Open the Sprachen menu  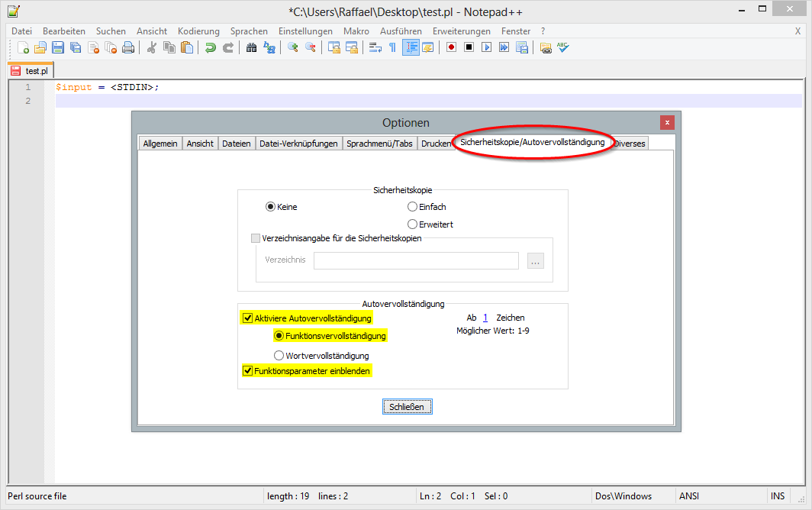point(249,31)
